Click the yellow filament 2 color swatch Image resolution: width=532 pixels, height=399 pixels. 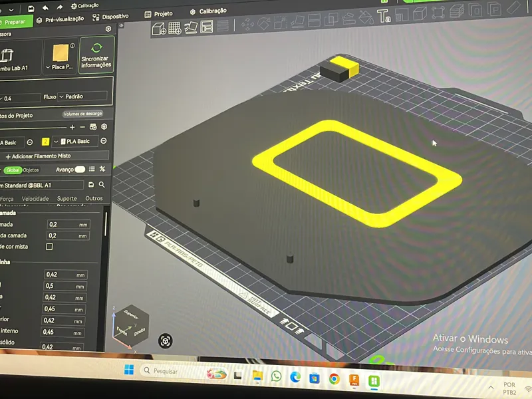click(x=45, y=142)
